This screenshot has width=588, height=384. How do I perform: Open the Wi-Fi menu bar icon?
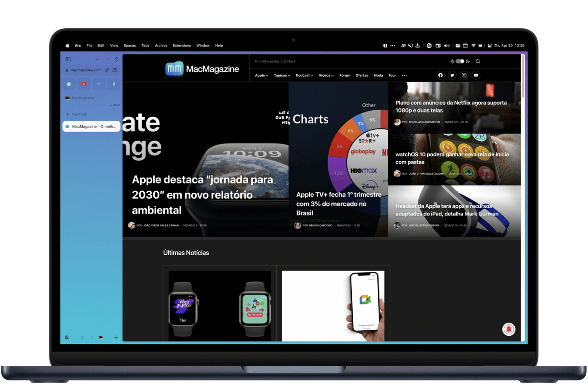click(473, 46)
